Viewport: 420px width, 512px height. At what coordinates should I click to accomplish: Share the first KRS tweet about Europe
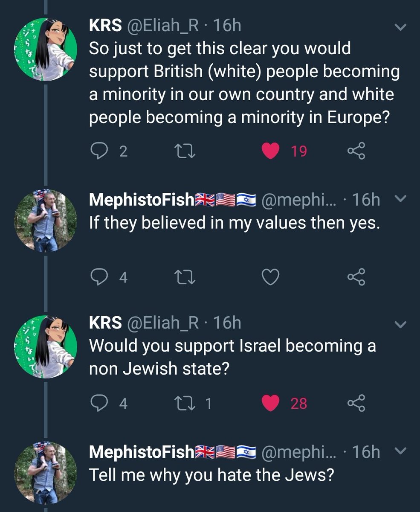pyautogui.click(x=356, y=151)
